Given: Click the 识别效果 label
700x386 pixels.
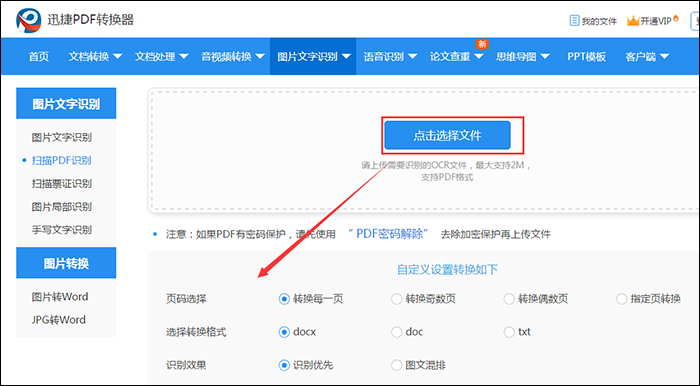Looking at the screenshot, I should [186, 365].
